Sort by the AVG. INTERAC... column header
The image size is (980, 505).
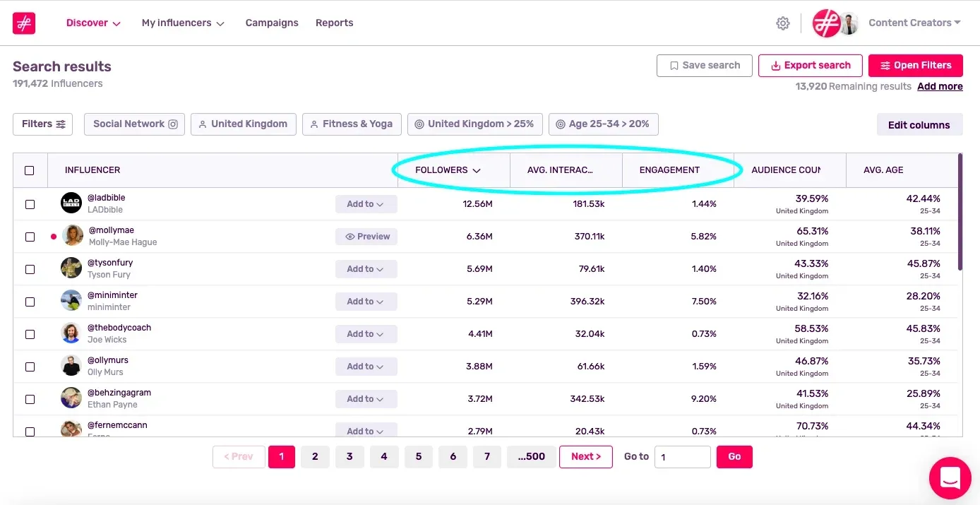coord(560,170)
